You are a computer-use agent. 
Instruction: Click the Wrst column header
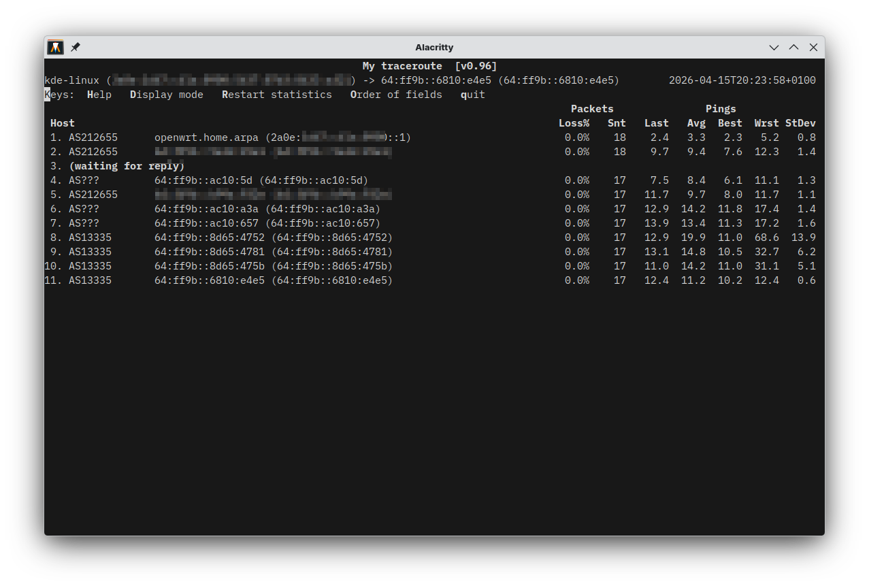click(767, 123)
